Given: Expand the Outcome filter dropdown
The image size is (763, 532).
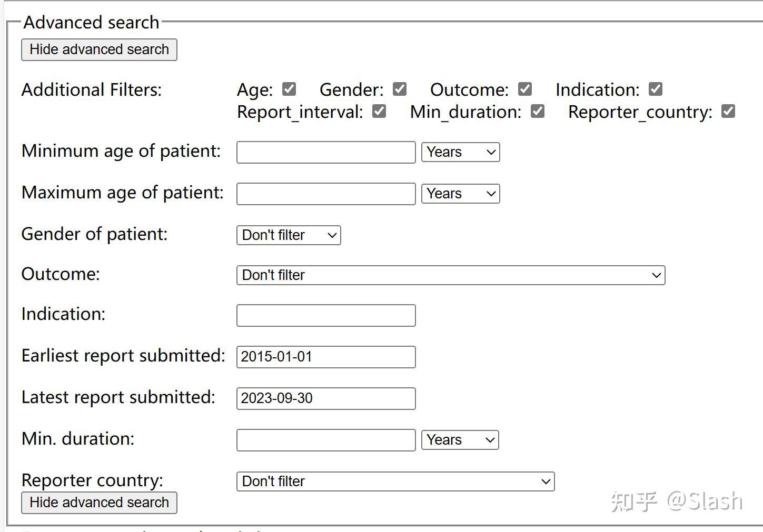Looking at the screenshot, I should click(x=451, y=275).
